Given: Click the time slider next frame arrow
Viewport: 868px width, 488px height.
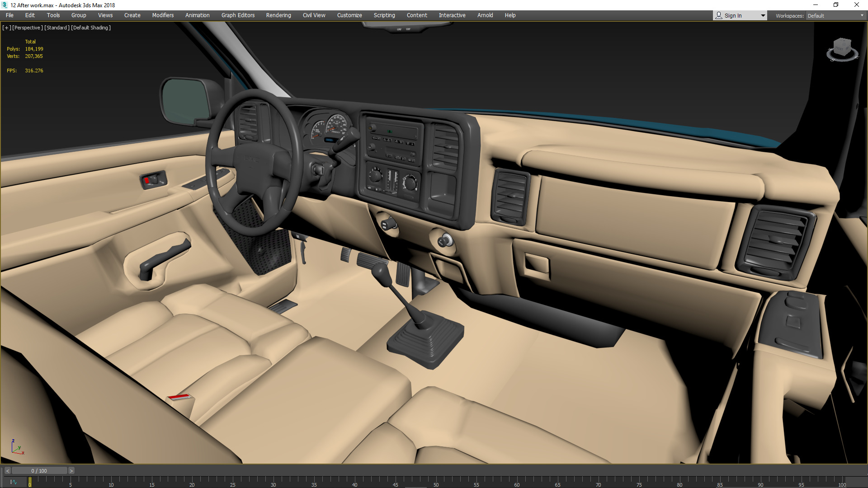Looking at the screenshot, I should pos(71,471).
